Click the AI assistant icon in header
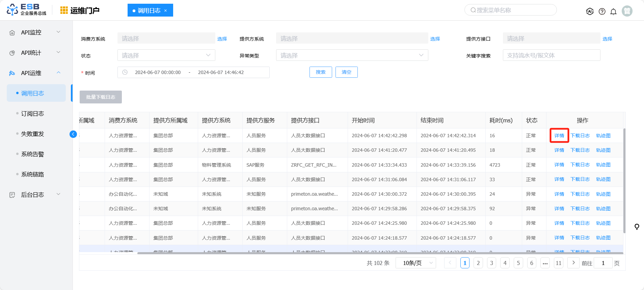 [x=590, y=11]
